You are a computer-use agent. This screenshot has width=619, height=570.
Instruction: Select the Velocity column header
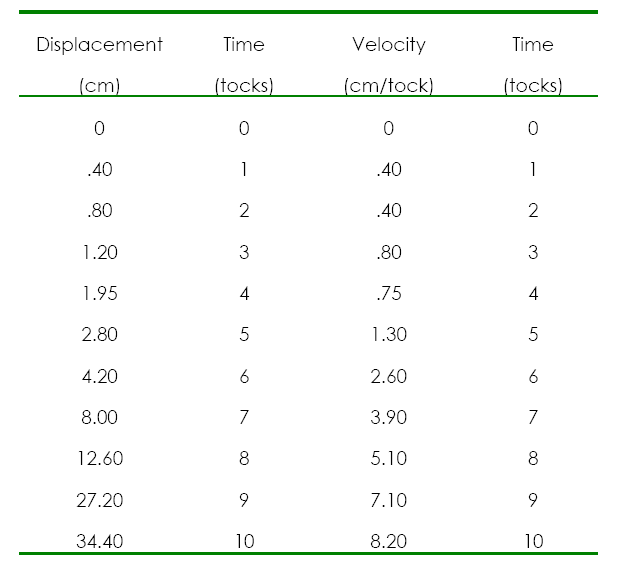click(x=389, y=45)
